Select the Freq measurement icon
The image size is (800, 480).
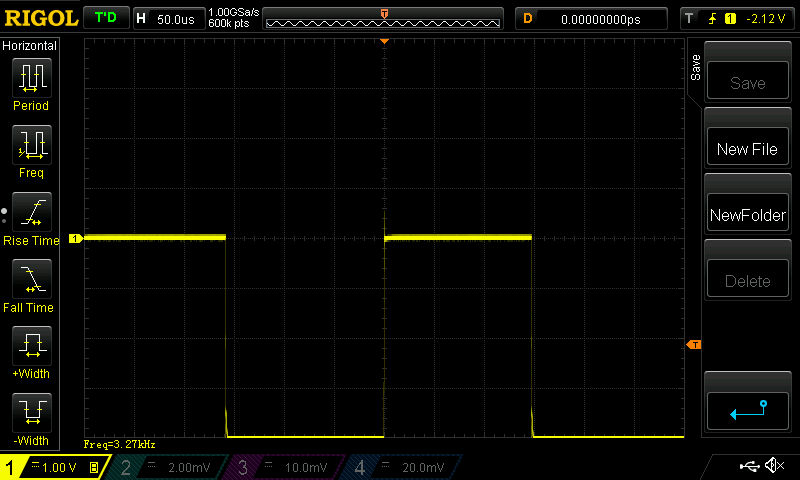point(32,145)
